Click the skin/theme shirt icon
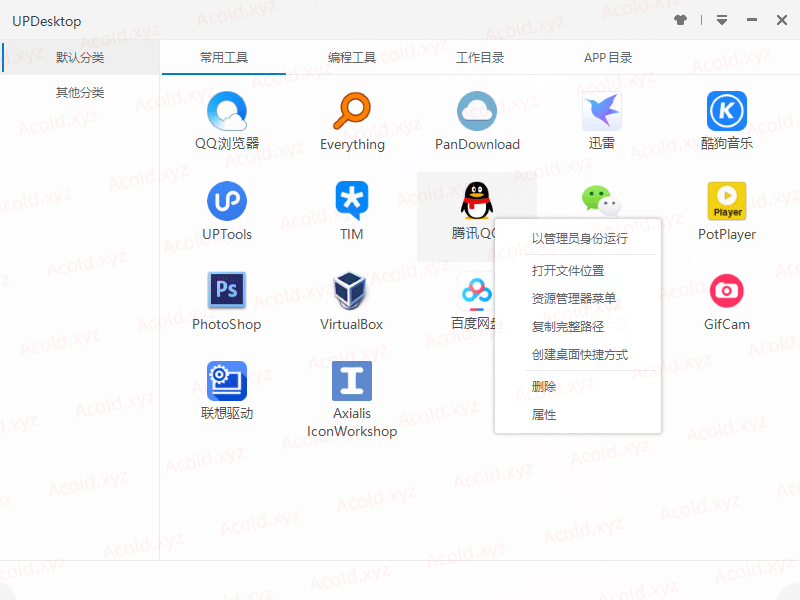Screen dimensions: 800x600 (x=680, y=20)
